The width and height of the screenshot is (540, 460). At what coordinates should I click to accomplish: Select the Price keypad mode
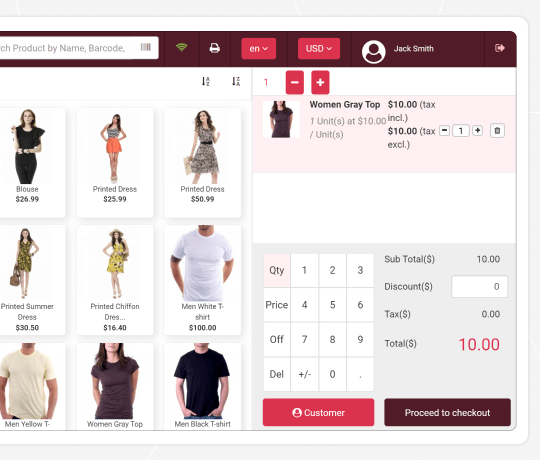[277, 305]
